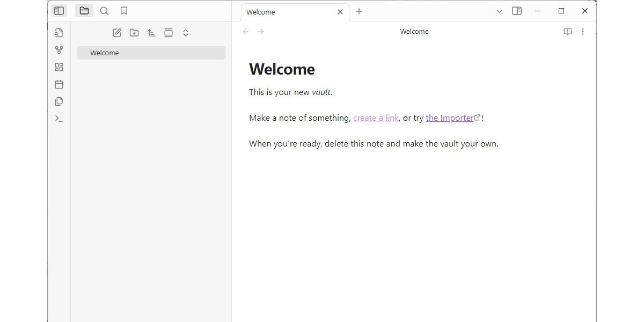Image resolution: width=644 pixels, height=322 pixels.
Task: Open the search panel tab
Action: click(x=104, y=11)
